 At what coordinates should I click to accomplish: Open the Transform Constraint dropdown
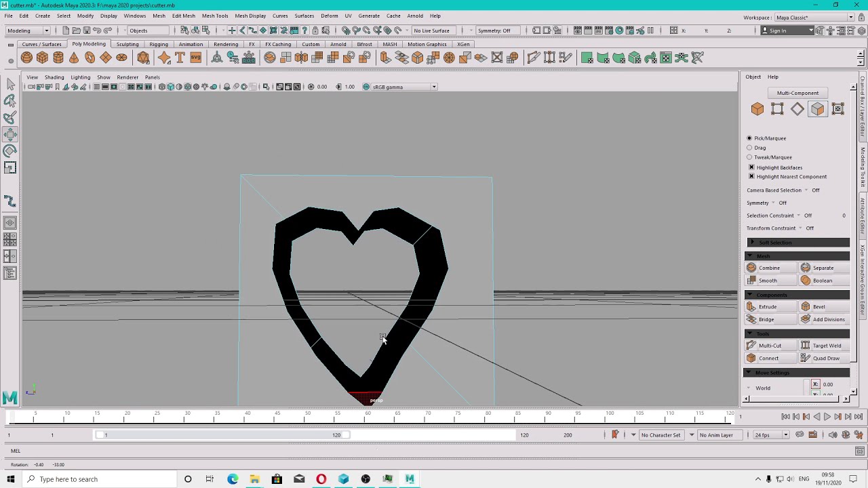pyautogui.click(x=801, y=228)
